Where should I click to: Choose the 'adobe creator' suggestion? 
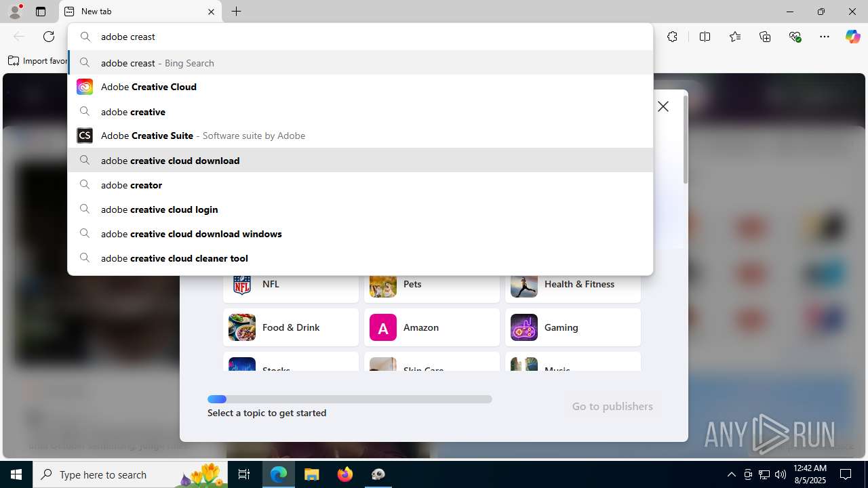tap(360, 184)
